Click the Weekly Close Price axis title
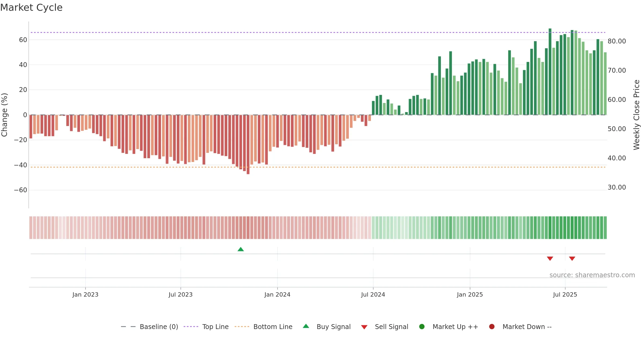The width and height of the screenshot is (644, 362). pos(637,115)
